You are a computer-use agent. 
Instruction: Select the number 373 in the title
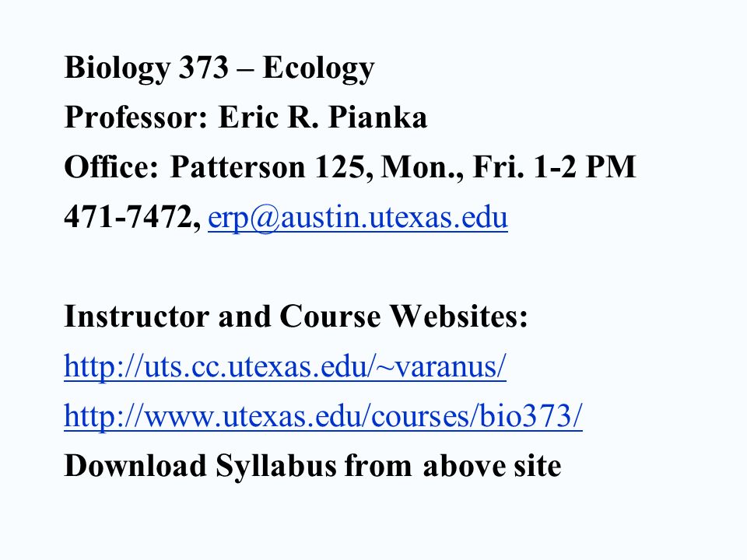point(203,67)
